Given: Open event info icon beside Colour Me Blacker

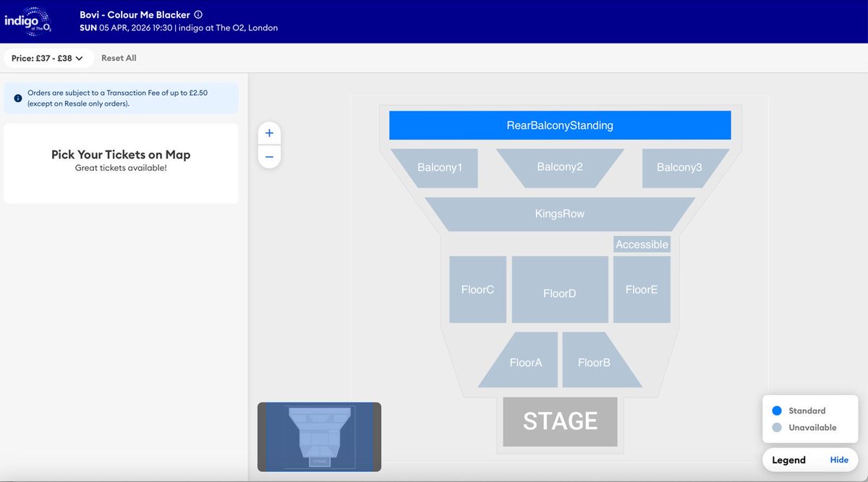Looking at the screenshot, I should 199,14.
